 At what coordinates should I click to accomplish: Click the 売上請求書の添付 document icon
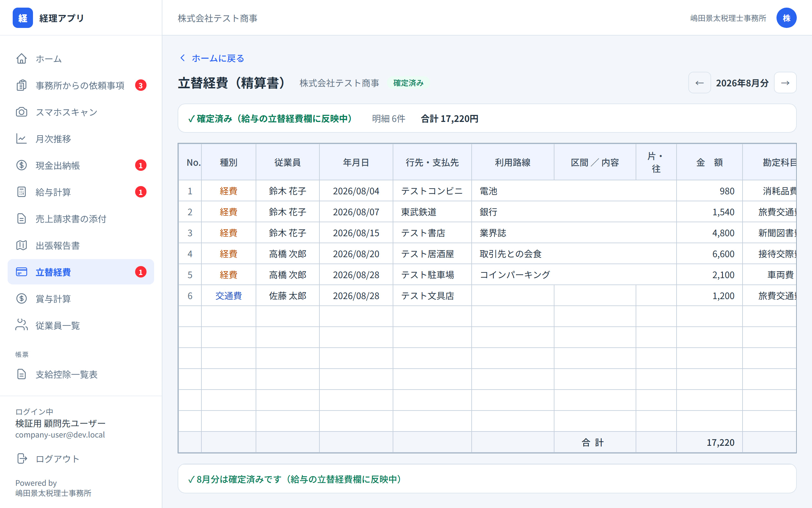click(x=22, y=219)
